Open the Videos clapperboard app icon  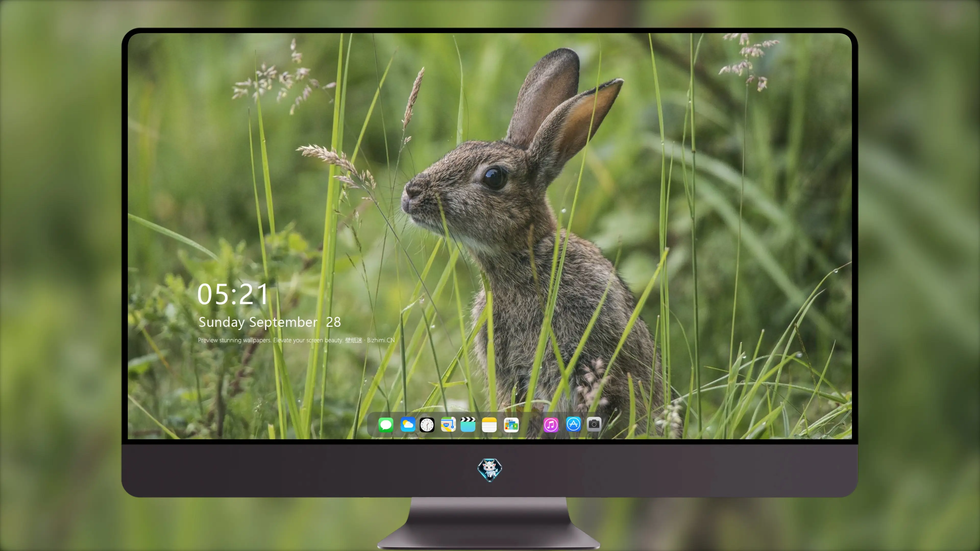point(468,424)
